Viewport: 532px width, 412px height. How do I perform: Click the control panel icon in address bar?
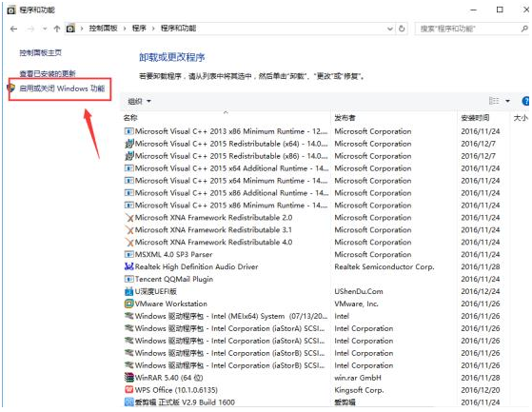point(70,29)
